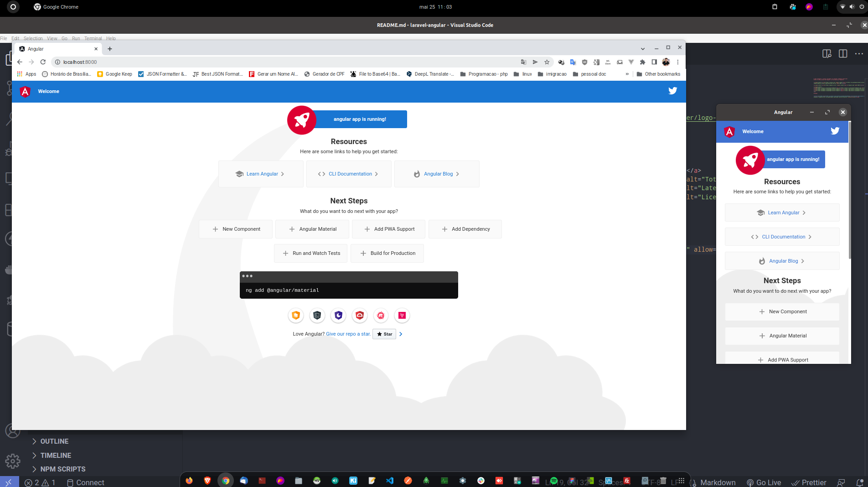
Task: Open the Angular Augury circular icon
Action: click(x=338, y=315)
